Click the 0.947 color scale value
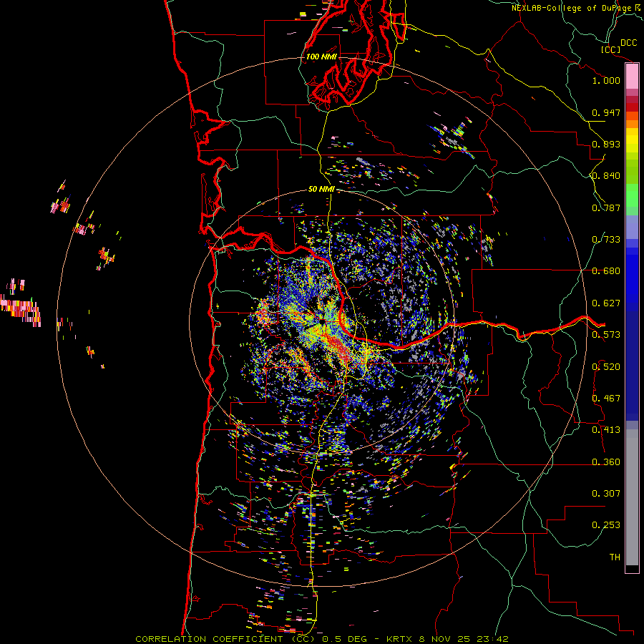Screen dimensions: 644x644 [606, 112]
